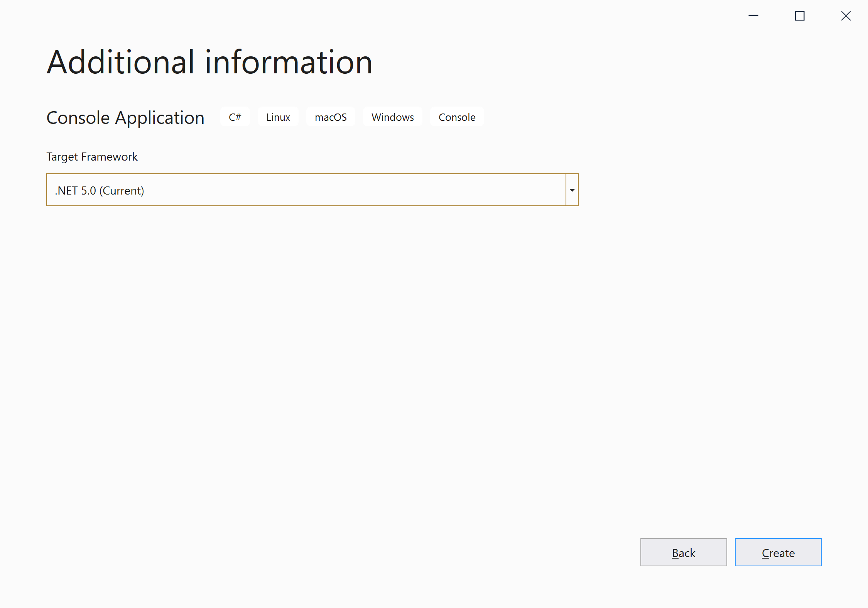Screen dimensions: 868x608
Task: Select the Console project type tag
Action: click(x=457, y=117)
